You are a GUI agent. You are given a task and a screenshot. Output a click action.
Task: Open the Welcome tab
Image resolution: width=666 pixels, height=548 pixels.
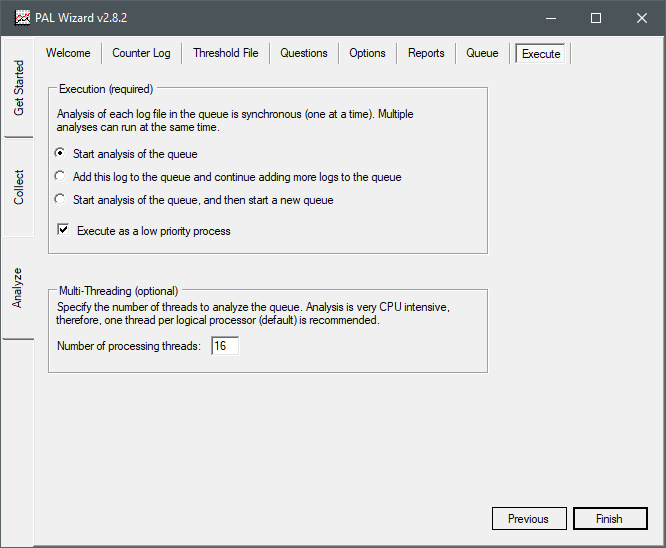(x=68, y=53)
